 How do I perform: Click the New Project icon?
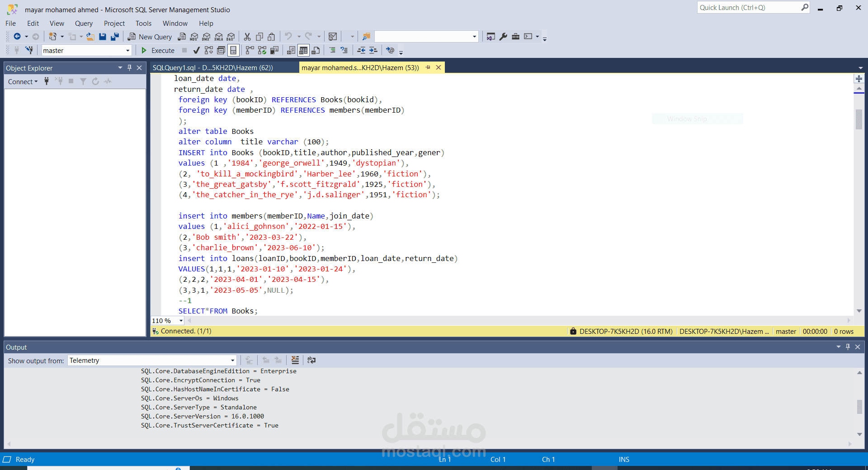point(53,37)
